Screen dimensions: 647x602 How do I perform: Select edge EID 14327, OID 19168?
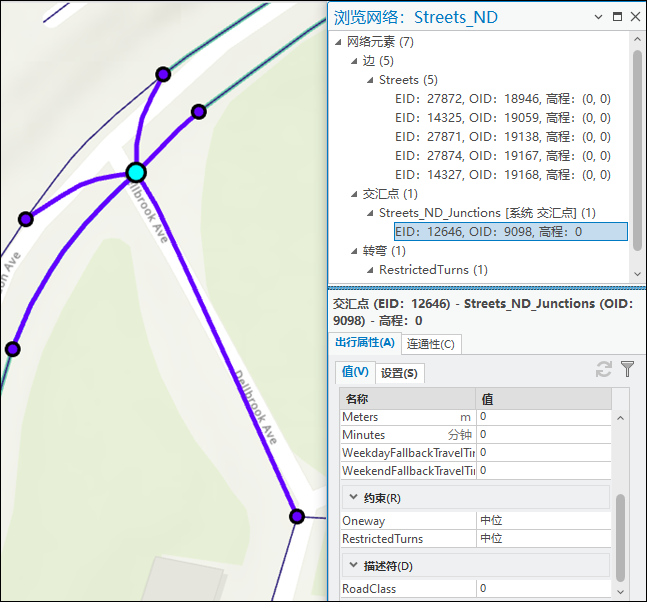(502, 175)
